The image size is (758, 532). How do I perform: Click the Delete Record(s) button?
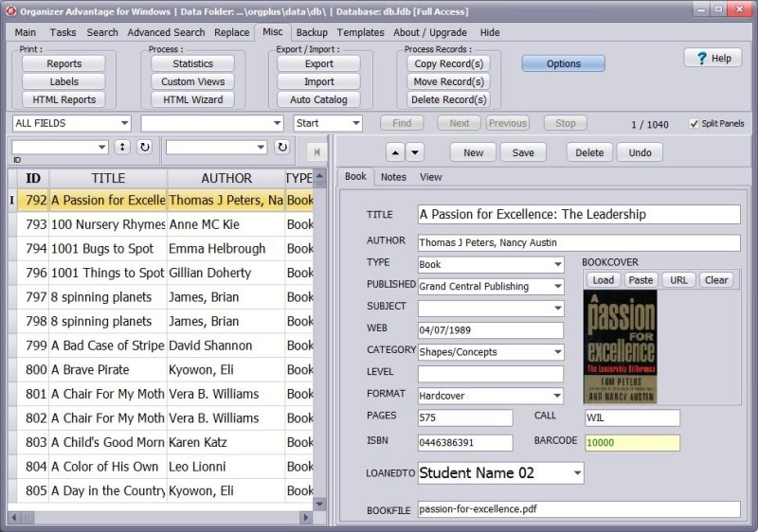448,99
